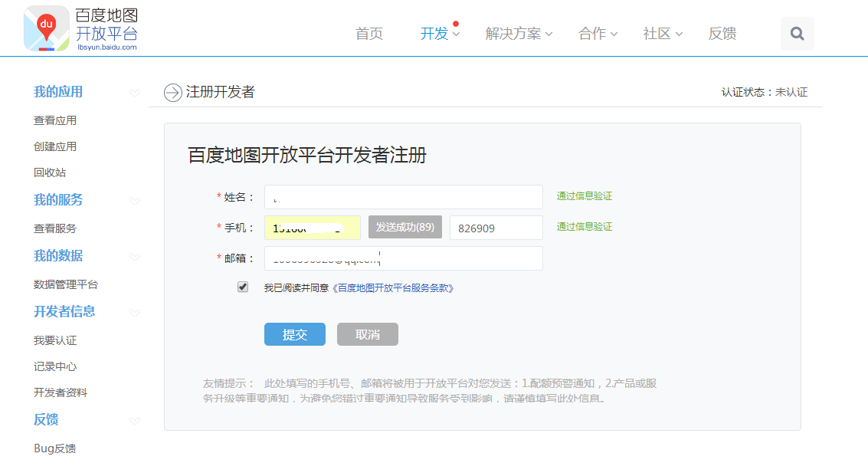Collapse the 我的服务 sidebar section chevron
This screenshot has width=868, height=463.
click(135, 201)
